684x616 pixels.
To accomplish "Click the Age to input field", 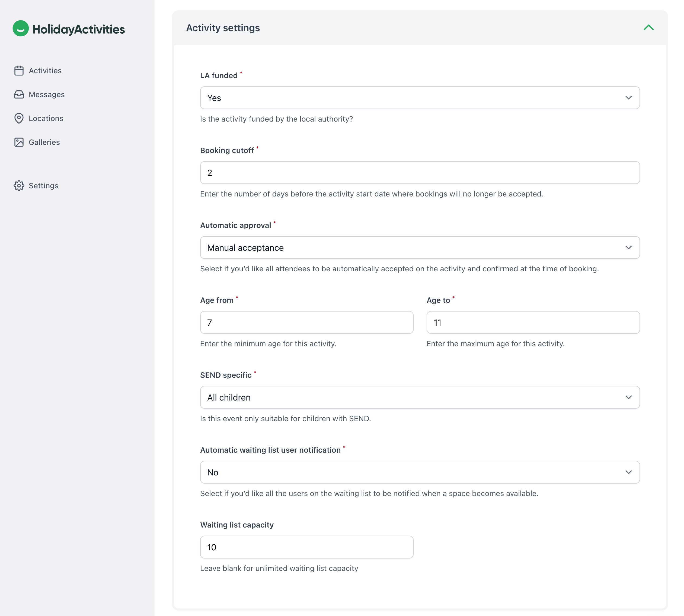I will pos(533,323).
